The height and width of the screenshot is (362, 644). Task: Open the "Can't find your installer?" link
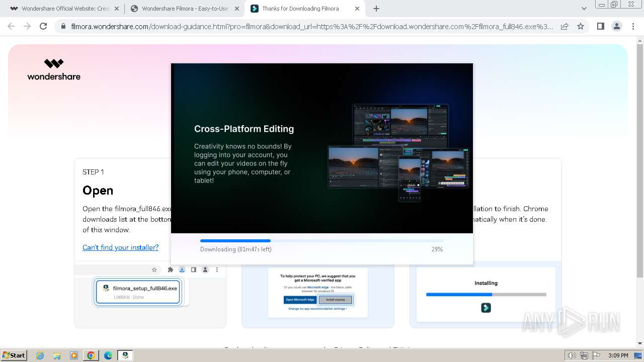pyautogui.click(x=120, y=247)
